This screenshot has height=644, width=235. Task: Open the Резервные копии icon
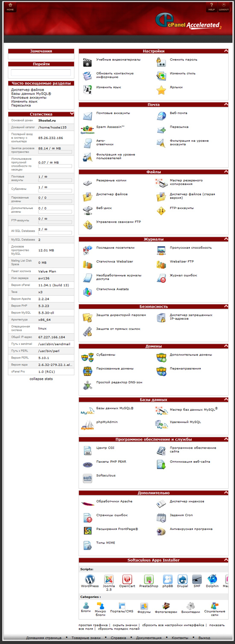pos(88,183)
